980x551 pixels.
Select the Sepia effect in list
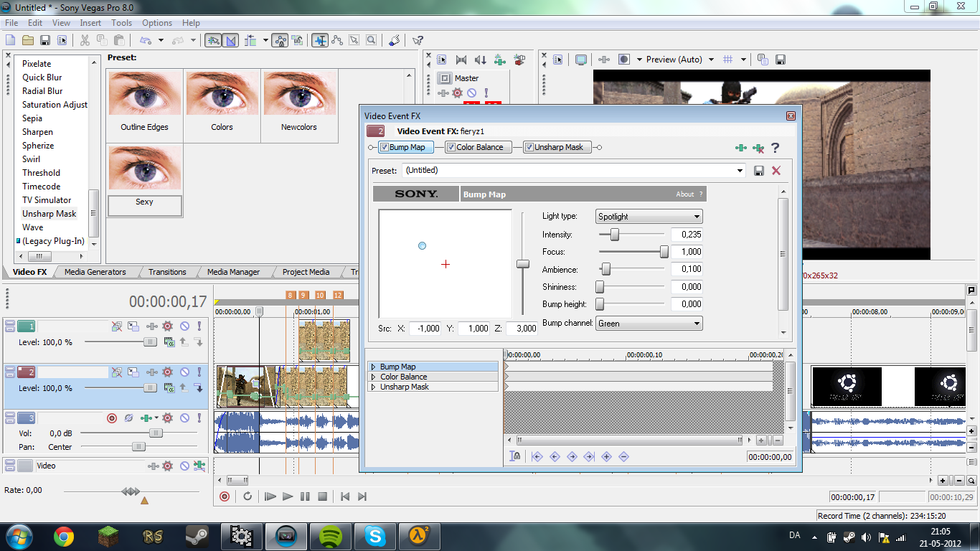[x=32, y=118]
